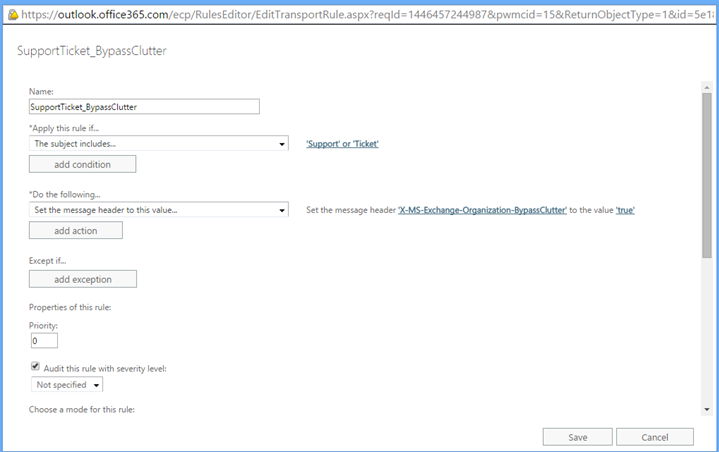Click the empty scrollbar track below the thumb
The image size is (719, 452).
pos(707,330)
